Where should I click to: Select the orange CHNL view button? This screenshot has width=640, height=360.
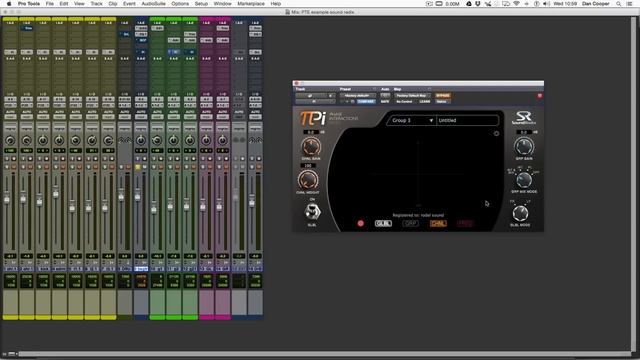438,223
